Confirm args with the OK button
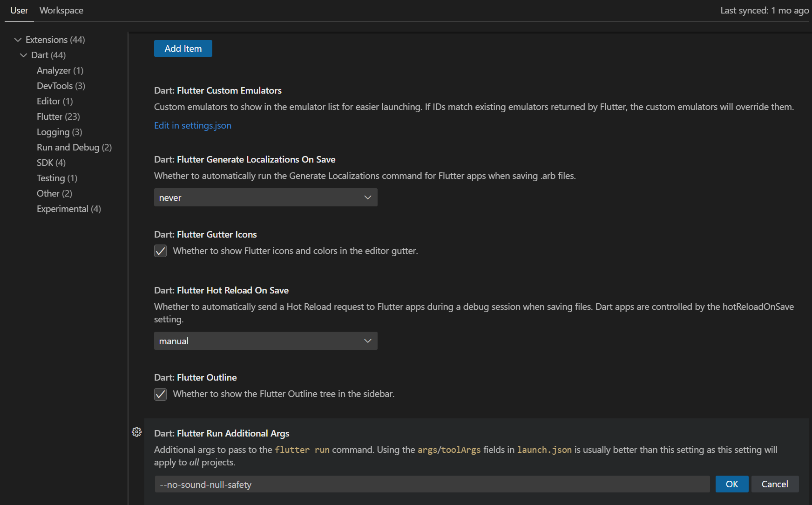Viewport: 812px width, 505px height. [x=732, y=484]
